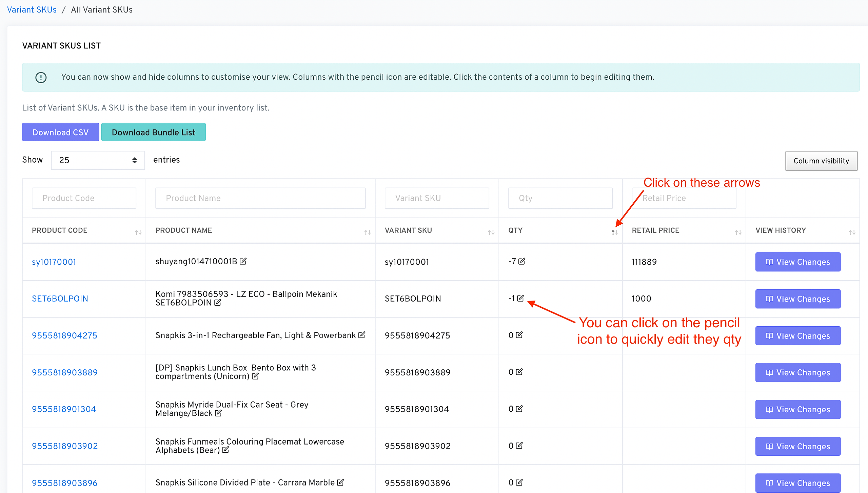Click pencil icon next to qty -7
868x493 pixels.
[x=522, y=261]
